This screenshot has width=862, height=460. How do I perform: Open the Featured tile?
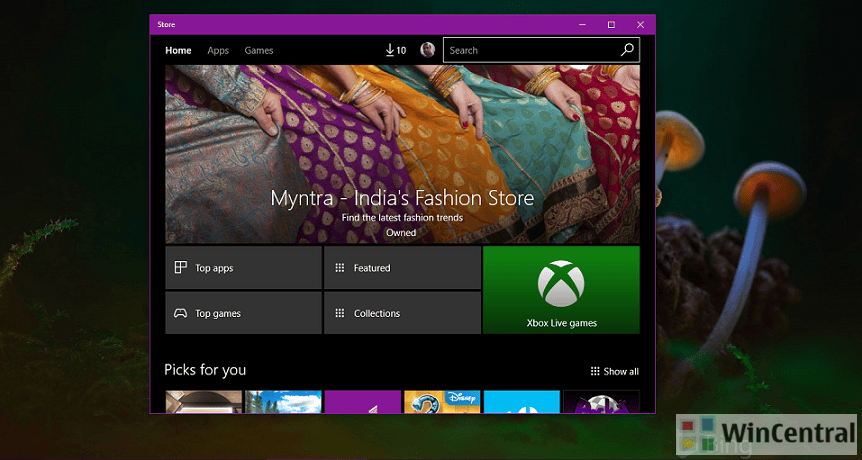pyautogui.click(x=402, y=268)
